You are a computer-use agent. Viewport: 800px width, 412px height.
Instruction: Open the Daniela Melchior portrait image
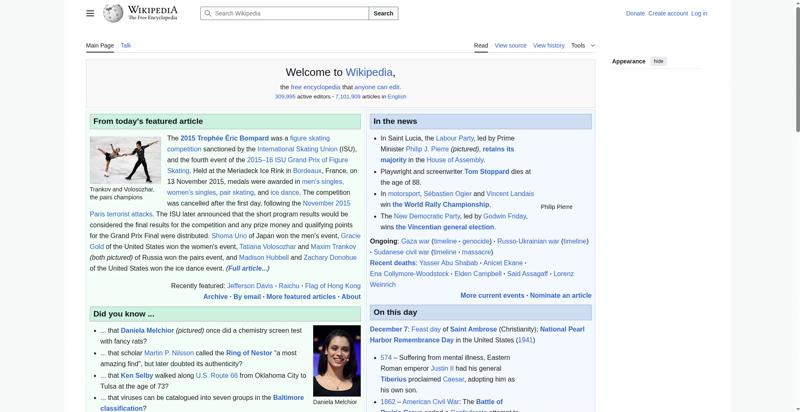(x=336, y=360)
